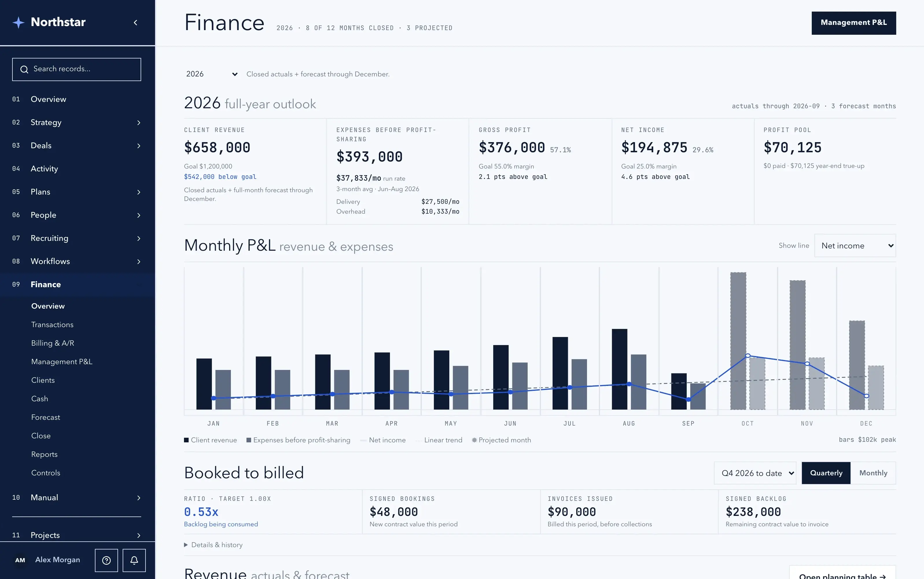The image size is (924, 579).
Task: Expand the Deals menu chevron
Action: coord(139,146)
